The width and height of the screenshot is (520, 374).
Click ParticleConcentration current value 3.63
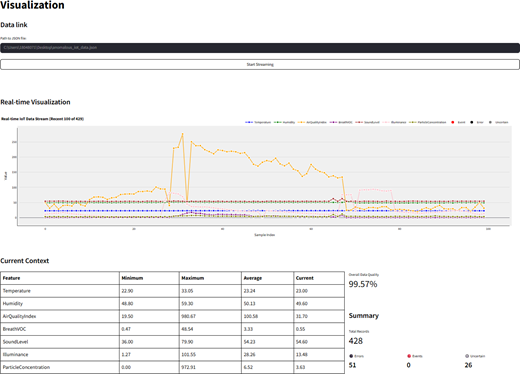301,367
